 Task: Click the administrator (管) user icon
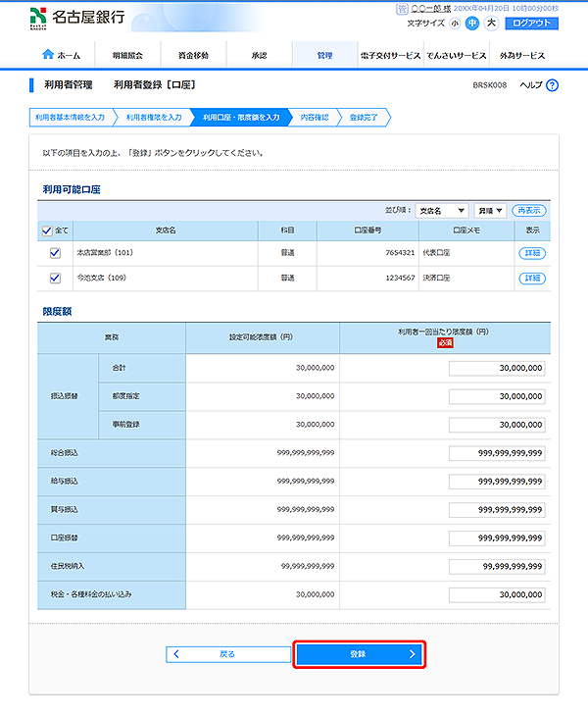pyautogui.click(x=402, y=8)
